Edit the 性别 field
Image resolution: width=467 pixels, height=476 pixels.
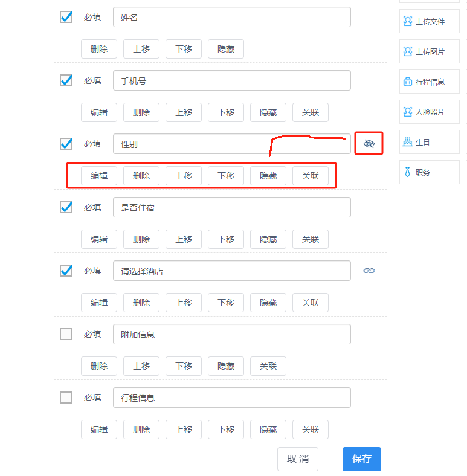click(99, 176)
